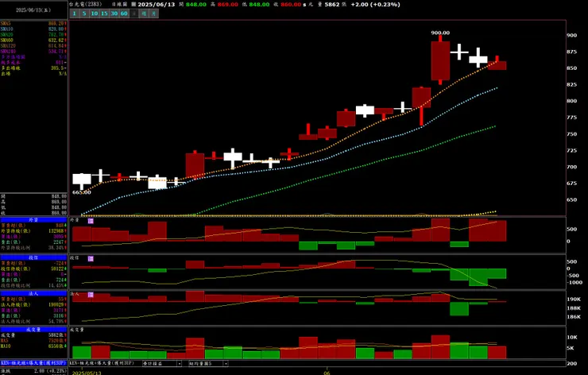Open the 投信 blue header panel
The height and width of the screenshot is (375, 588).
click(x=33, y=257)
